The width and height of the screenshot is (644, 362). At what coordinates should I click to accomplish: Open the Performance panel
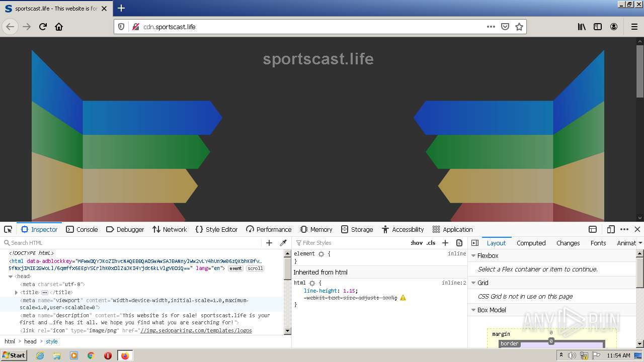coord(269,229)
